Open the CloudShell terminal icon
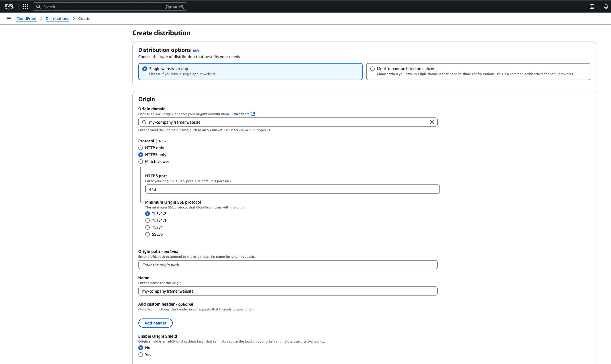This screenshot has width=611, height=364. pyautogui.click(x=592, y=7)
